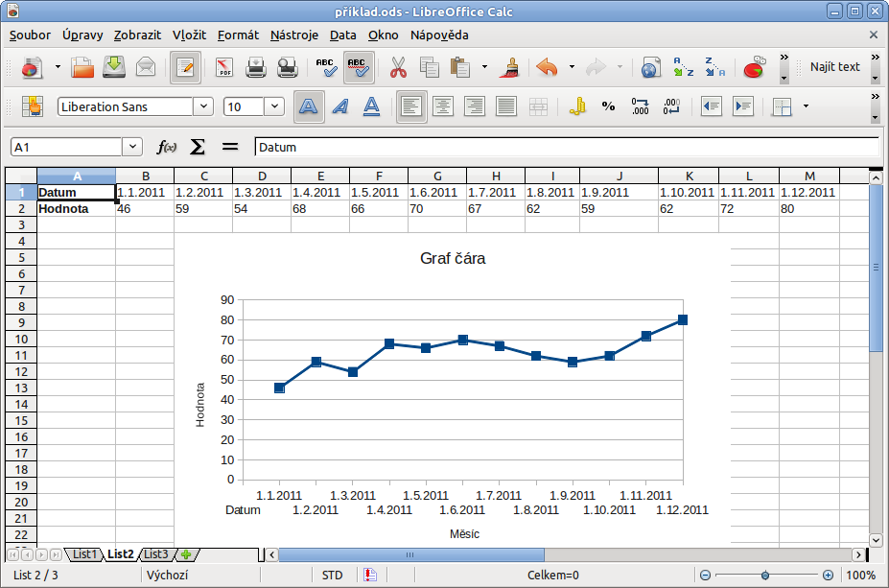Cut selection with the scissors icon
The width and height of the screenshot is (889, 588).
point(398,67)
